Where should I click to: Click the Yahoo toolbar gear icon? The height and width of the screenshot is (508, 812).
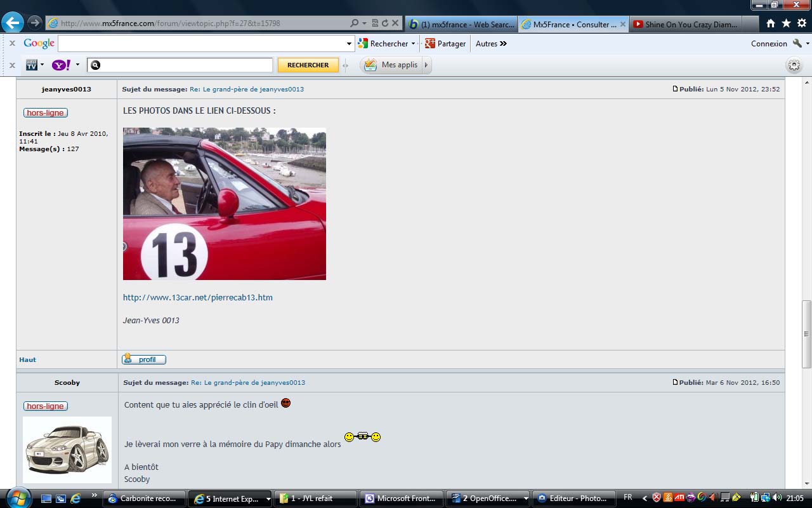coord(794,65)
